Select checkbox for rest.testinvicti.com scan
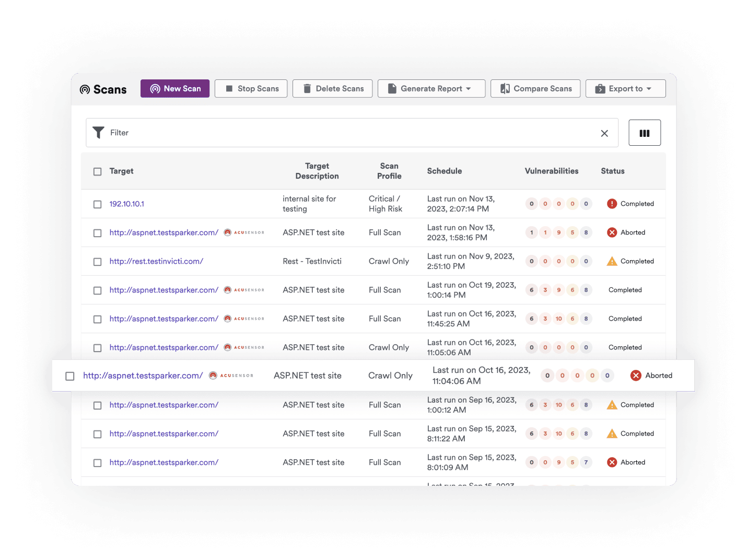747x560 pixels. 97,262
